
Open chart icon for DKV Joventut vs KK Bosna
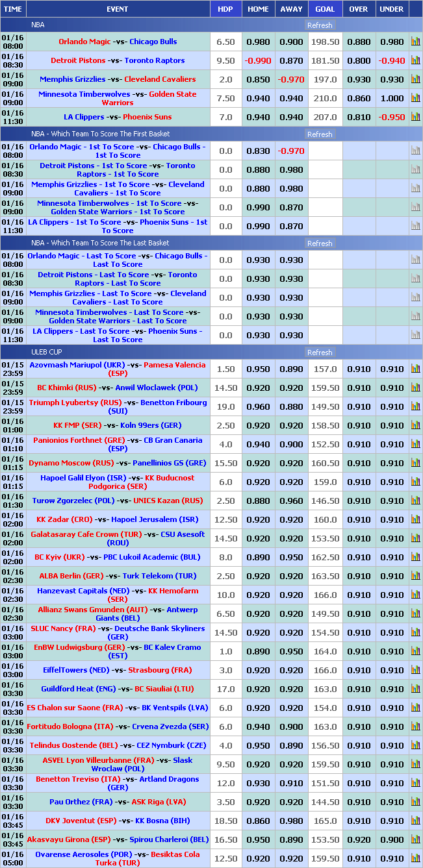pyautogui.click(x=415, y=821)
